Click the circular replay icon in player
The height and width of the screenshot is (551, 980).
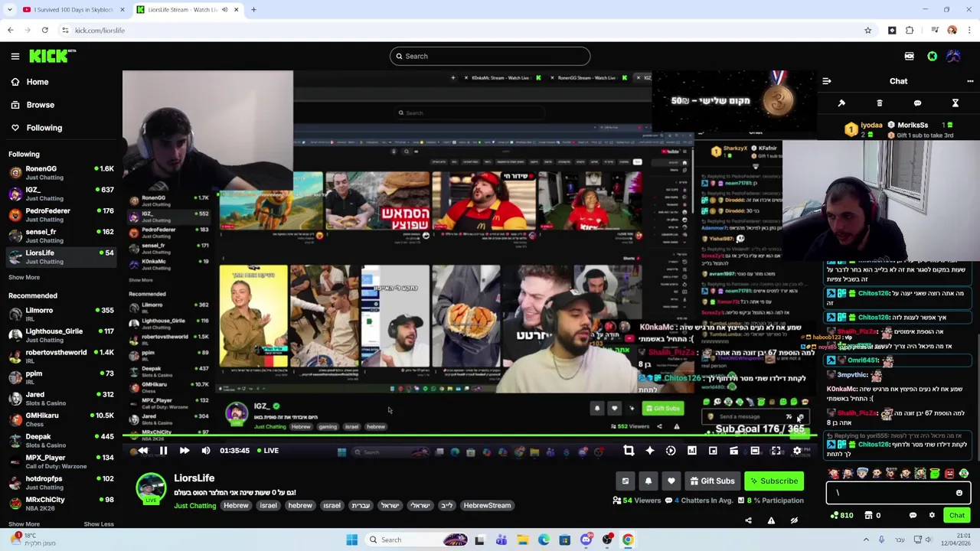pyautogui.click(x=671, y=451)
